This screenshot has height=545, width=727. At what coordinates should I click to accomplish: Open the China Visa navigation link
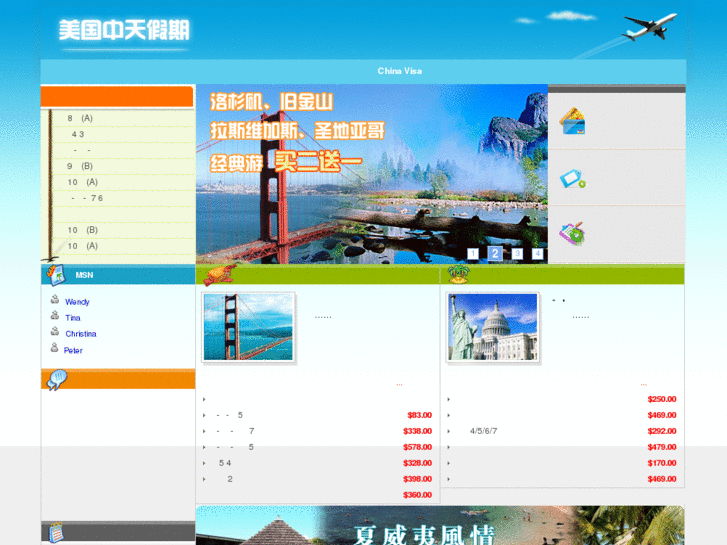[x=400, y=71]
